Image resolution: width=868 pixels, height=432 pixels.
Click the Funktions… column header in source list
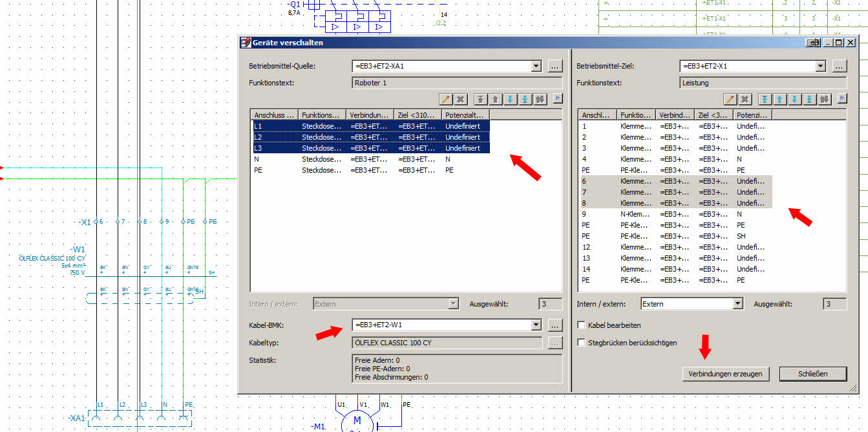click(323, 115)
